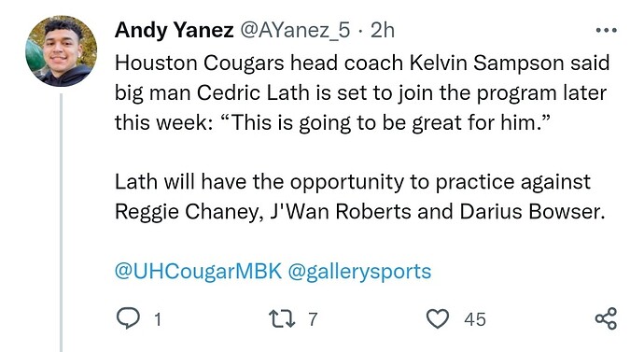
Task: Click the reply speech bubble icon
Action: coord(128,318)
